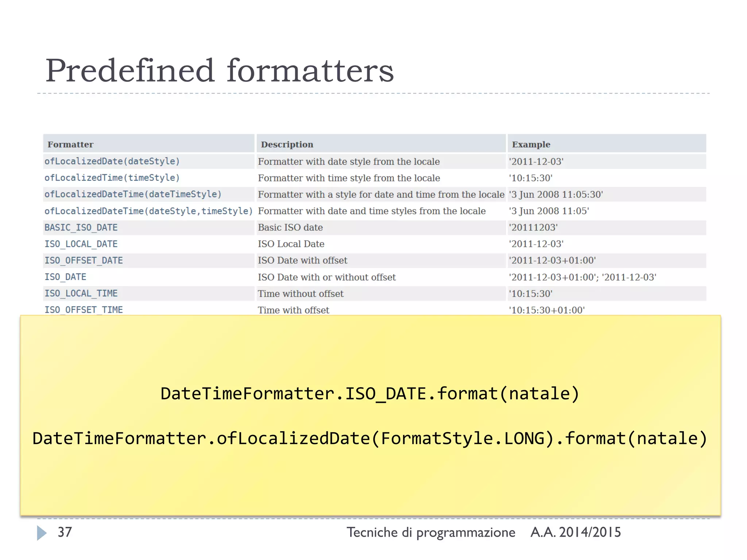
Task: Select the '3 Jun 2008 11:05:30' example
Action: 556,194
